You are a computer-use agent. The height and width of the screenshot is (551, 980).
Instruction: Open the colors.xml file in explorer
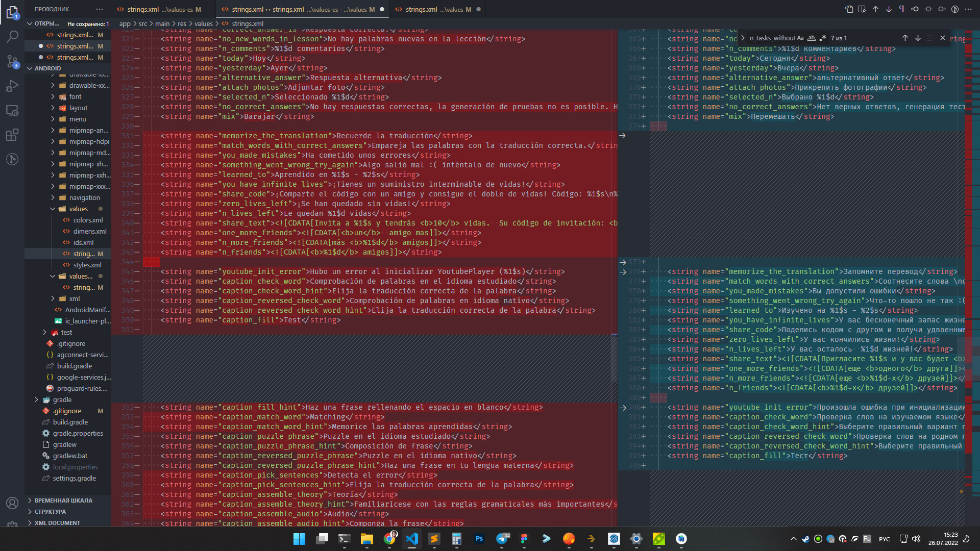(88, 220)
